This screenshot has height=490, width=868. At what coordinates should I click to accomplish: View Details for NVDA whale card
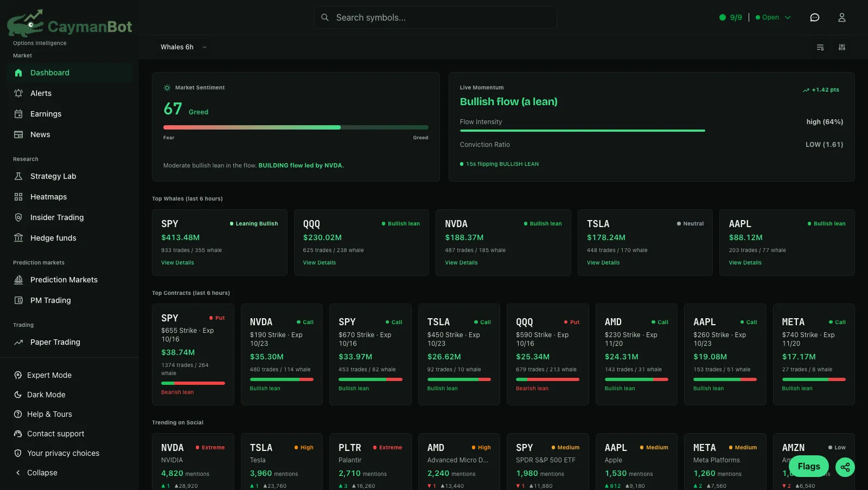[x=461, y=263]
